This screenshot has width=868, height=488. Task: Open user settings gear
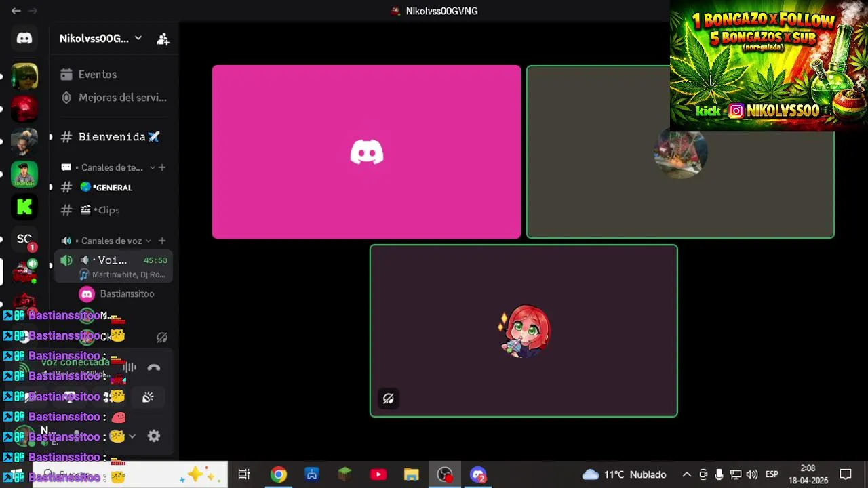click(154, 436)
